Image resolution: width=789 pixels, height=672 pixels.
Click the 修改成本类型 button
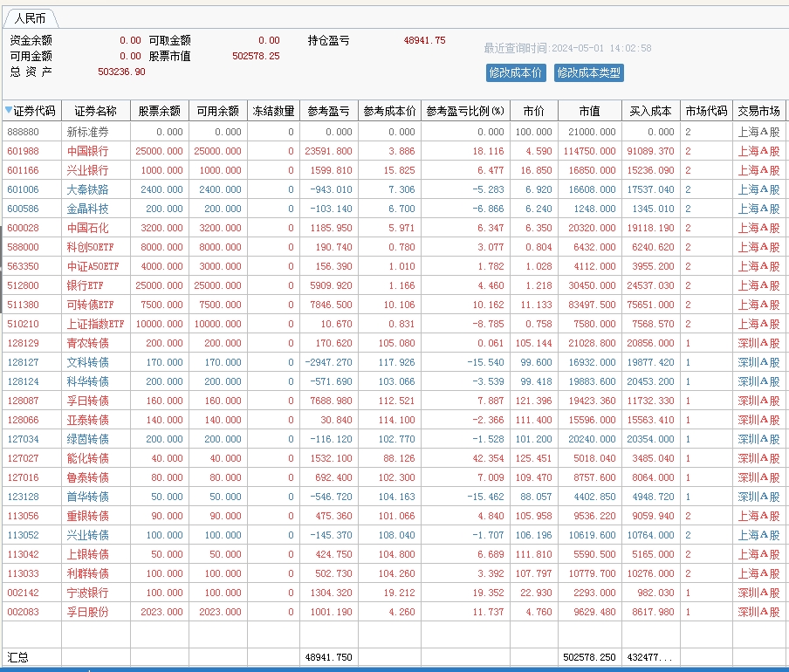(x=589, y=73)
